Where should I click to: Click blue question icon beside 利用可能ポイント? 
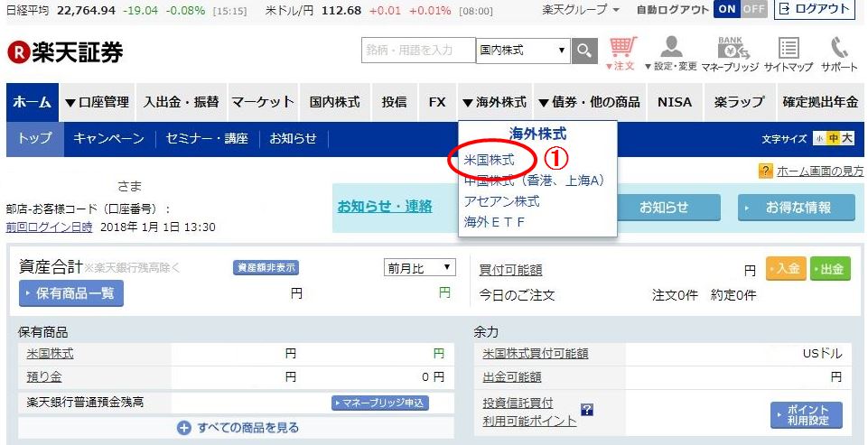[x=587, y=410]
